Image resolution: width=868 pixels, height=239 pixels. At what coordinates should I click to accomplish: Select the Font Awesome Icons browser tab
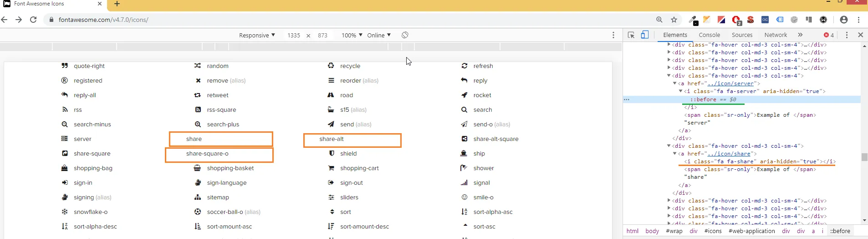click(x=52, y=5)
